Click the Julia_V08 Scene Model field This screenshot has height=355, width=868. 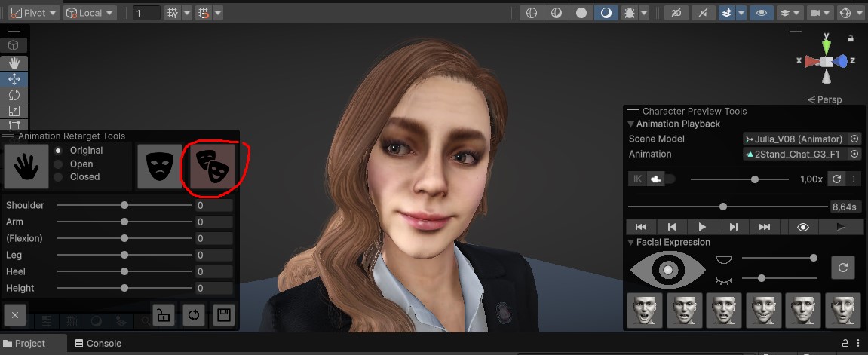(x=795, y=139)
